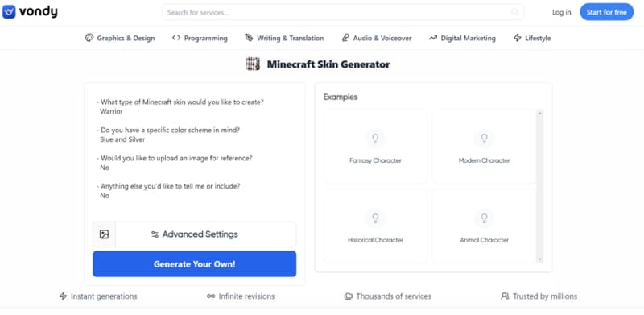Image resolution: width=644 pixels, height=315 pixels.
Task: Click the Fantasy Character lightbulb icon
Action: point(375,139)
